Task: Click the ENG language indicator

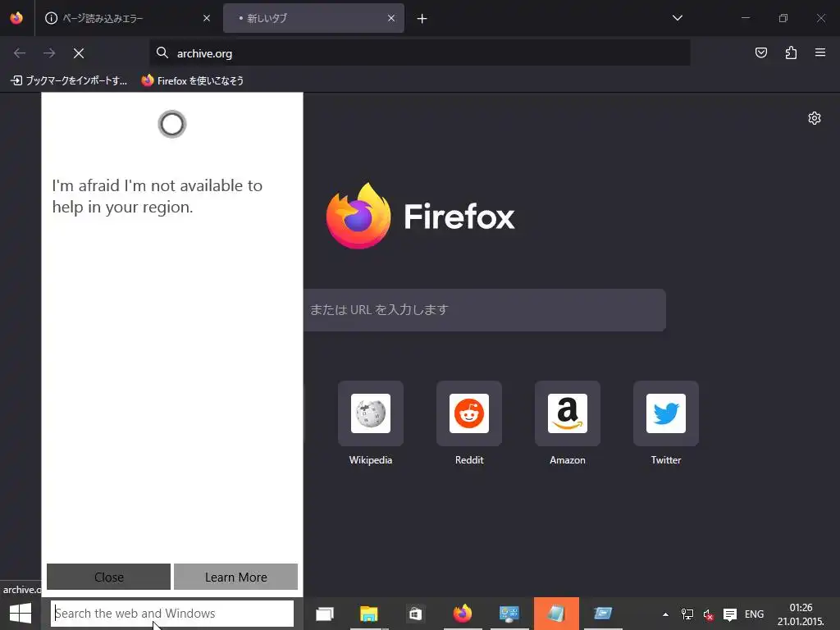Action: [x=754, y=614]
